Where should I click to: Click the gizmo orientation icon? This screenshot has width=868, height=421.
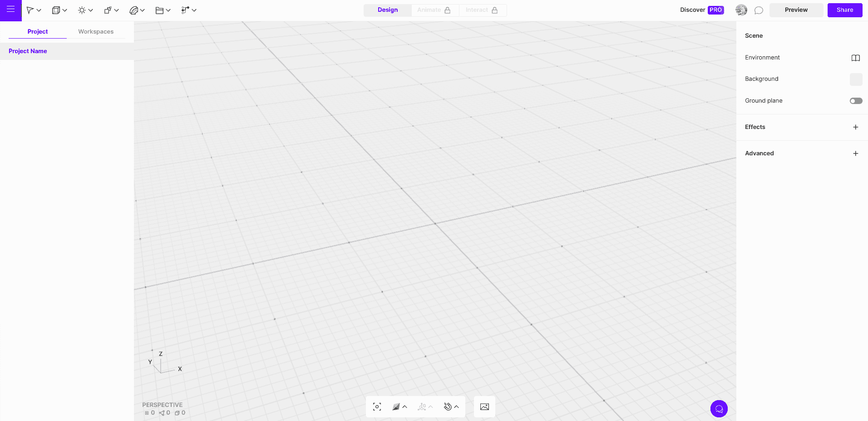(422, 407)
